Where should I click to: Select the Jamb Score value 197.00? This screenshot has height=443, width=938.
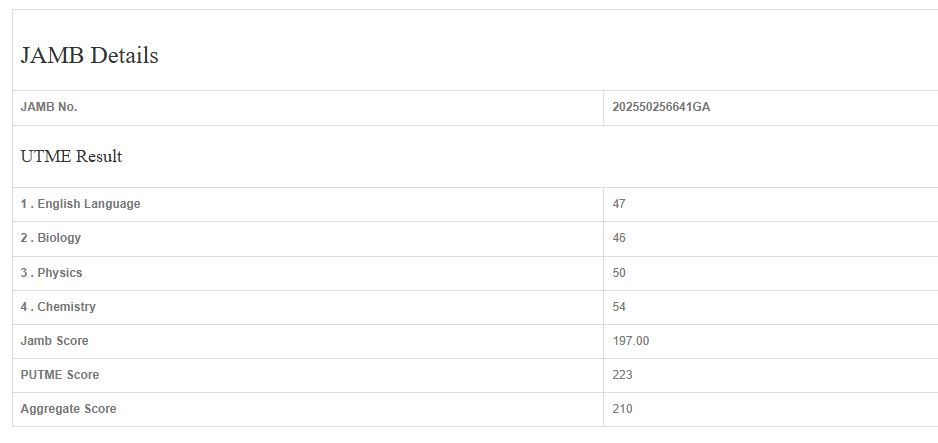631,341
